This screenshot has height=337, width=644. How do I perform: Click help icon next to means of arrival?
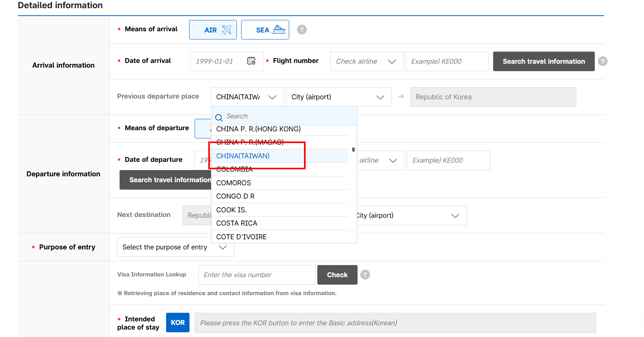(302, 30)
